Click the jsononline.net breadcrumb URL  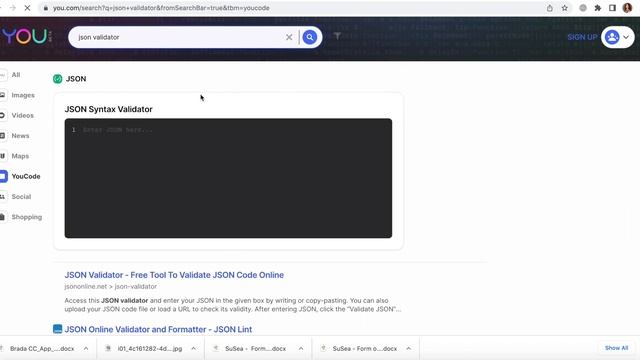click(x=111, y=287)
